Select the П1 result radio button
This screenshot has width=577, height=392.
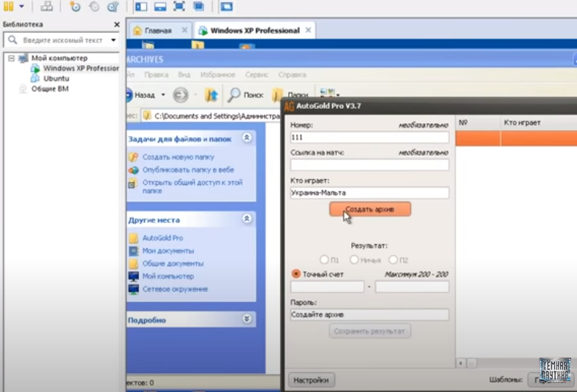pos(325,260)
